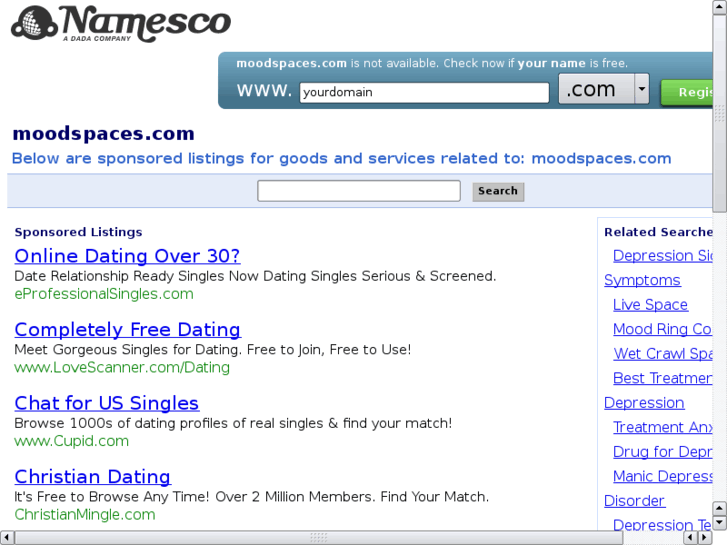Open Live Space related search
727x545 pixels.
[650, 305]
